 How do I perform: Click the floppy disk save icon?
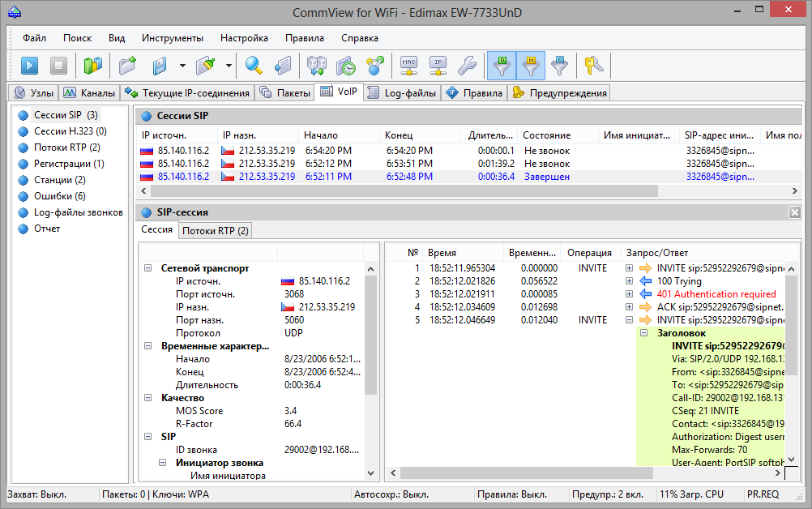pos(160,66)
